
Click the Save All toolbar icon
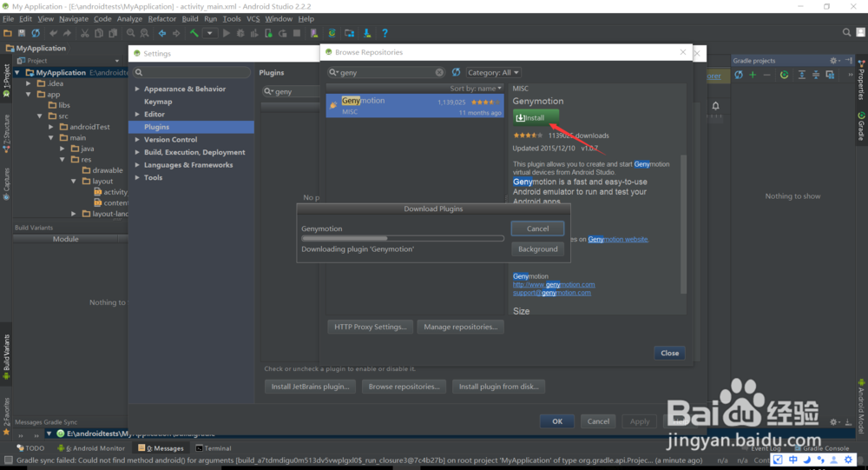point(22,33)
